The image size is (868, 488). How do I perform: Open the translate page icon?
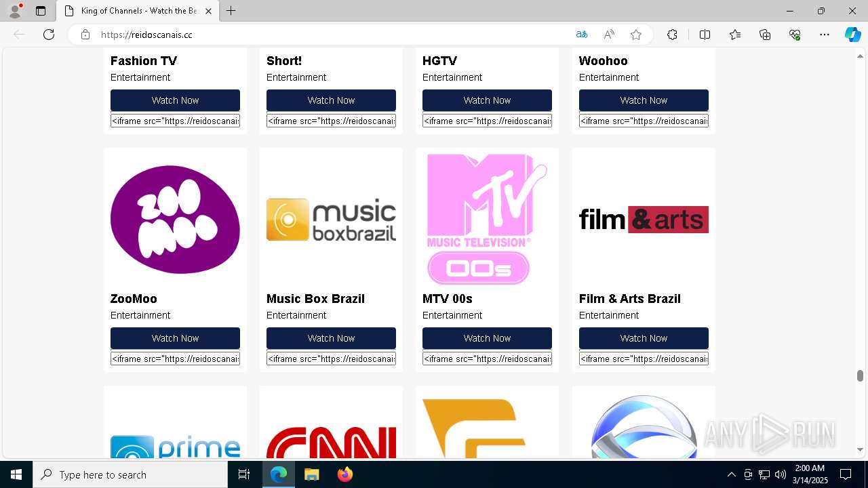[x=582, y=35]
